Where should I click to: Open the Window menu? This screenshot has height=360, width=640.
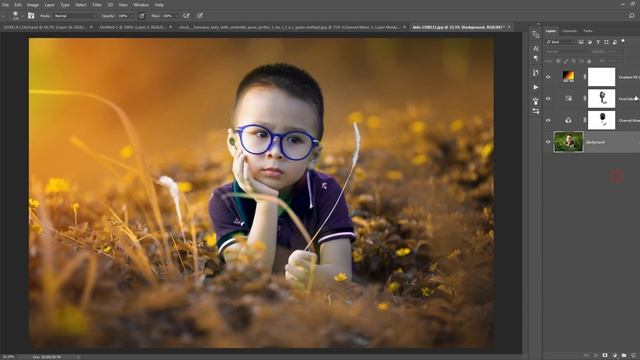(x=141, y=5)
